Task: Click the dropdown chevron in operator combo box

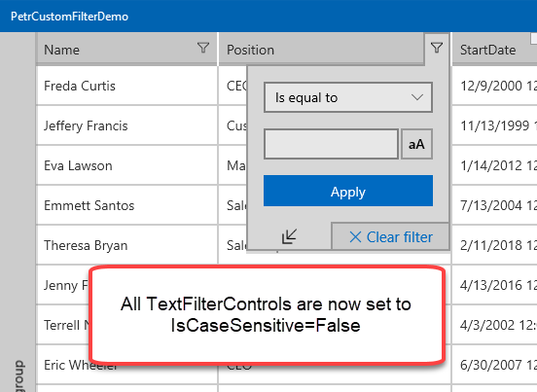Action: point(416,97)
